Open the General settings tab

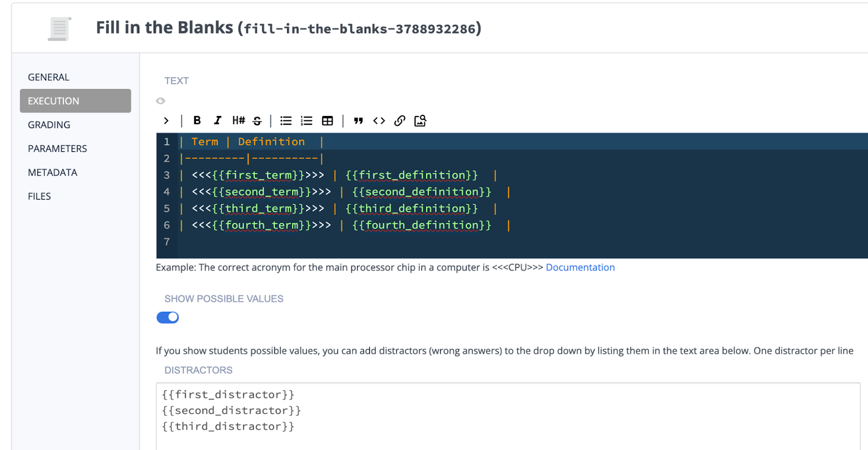pos(49,77)
